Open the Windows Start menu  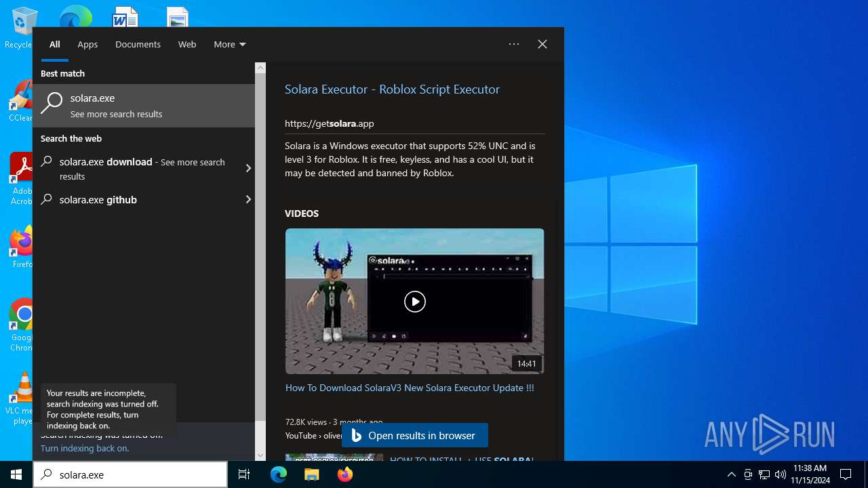[x=16, y=474]
